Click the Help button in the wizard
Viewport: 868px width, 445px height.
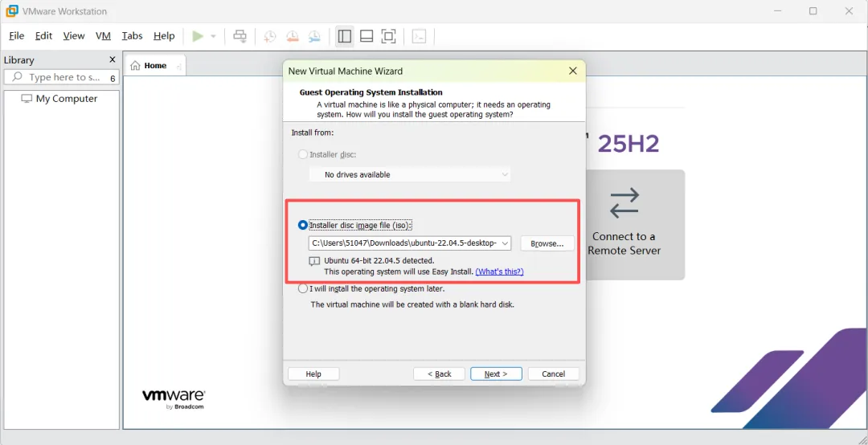pyautogui.click(x=313, y=374)
